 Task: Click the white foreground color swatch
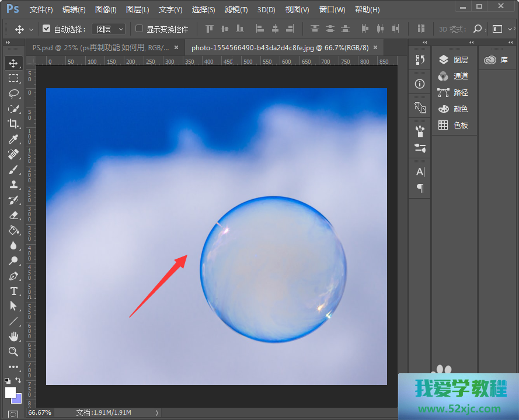(x=10, y=392)
